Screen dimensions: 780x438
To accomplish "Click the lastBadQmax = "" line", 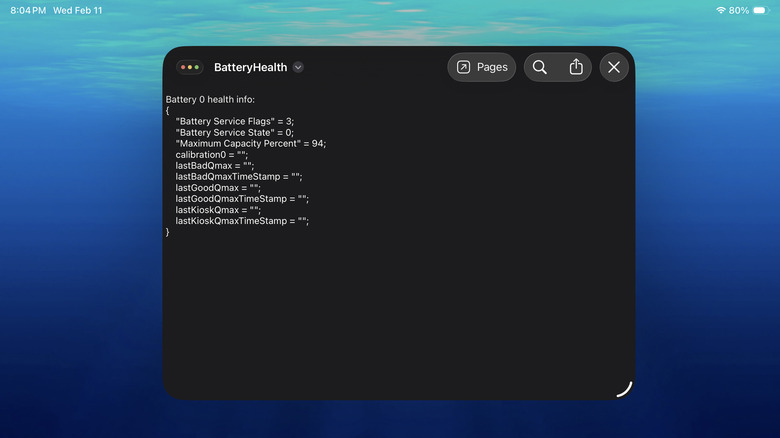I will tap(214, 166).
